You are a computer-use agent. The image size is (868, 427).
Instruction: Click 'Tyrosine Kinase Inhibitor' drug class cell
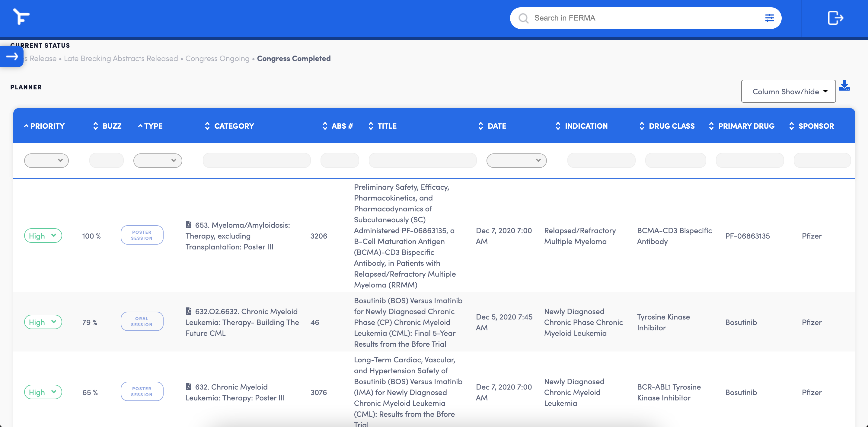click(663, 322)
